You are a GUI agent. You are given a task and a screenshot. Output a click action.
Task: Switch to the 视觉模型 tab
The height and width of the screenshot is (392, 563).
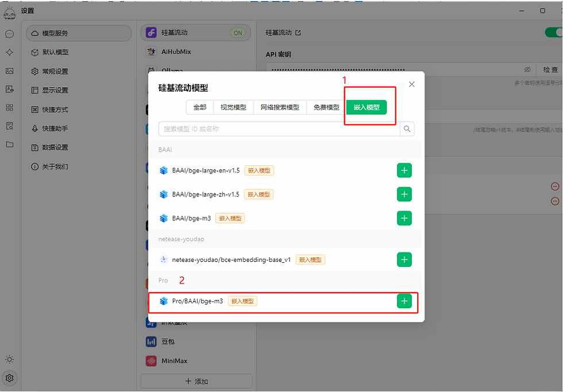point(233,107)
